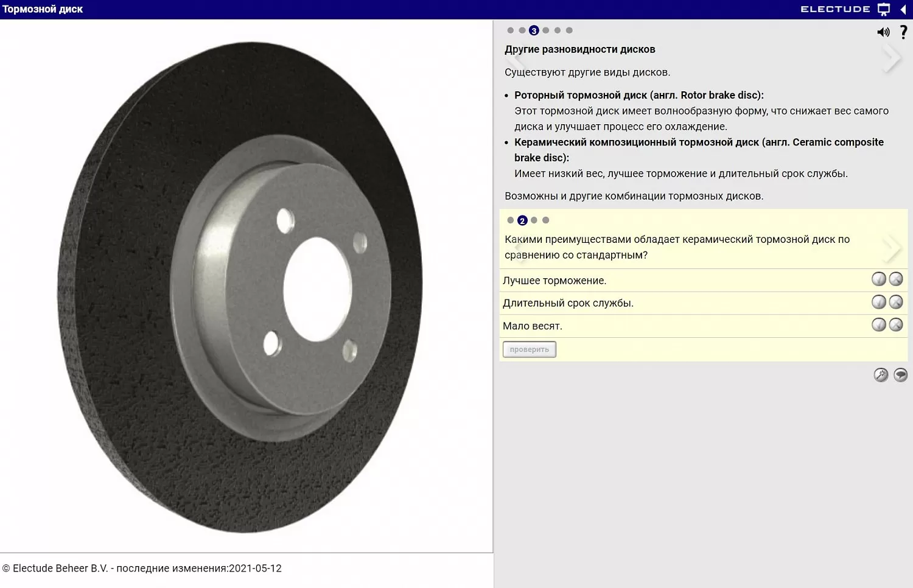Image resolution: width=913 pixels, height=588 pixels.
Task: Mark 'Длительный срок службы' as incorrect with cross
Action: point(896,302)
